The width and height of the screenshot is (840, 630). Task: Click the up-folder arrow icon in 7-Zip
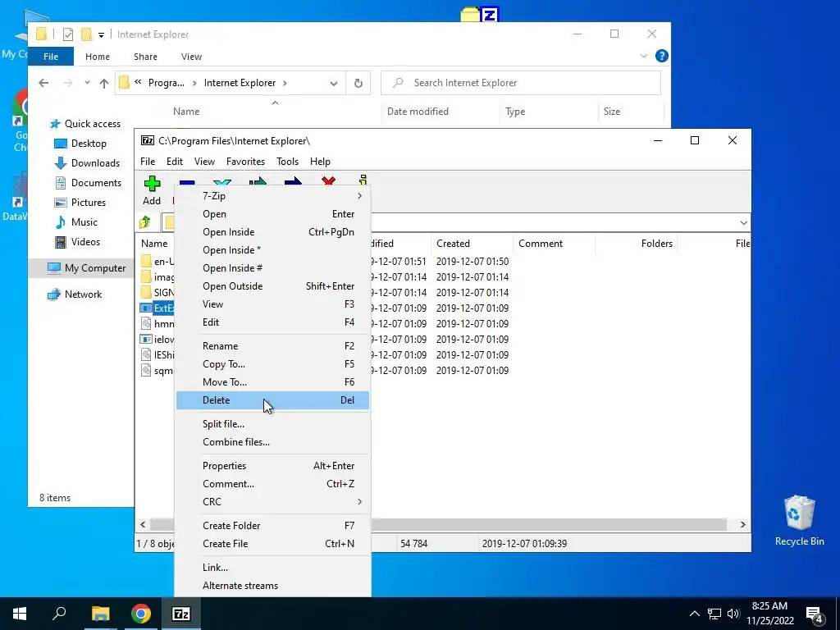pos(145,221)
